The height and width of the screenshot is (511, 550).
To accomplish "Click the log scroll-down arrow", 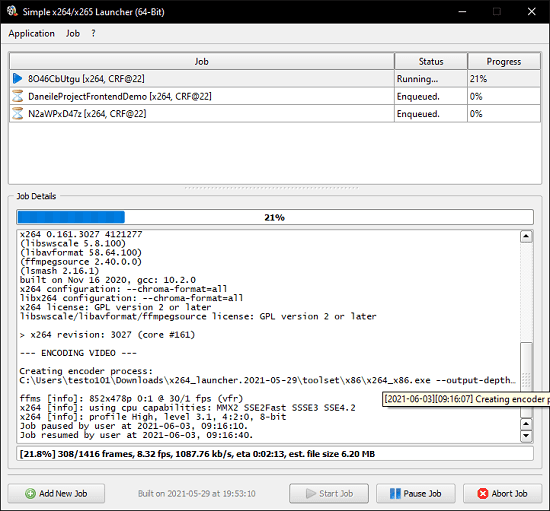I will click(x=526, y=436).
